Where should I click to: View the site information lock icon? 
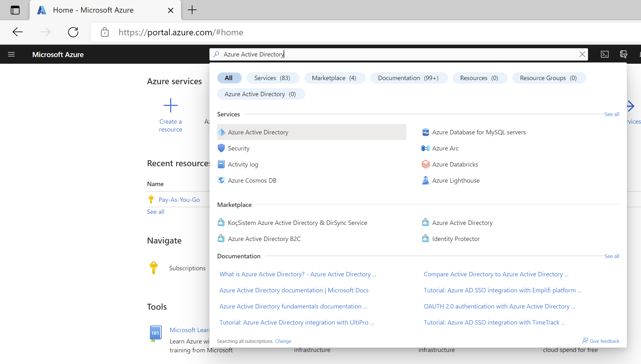pyautogui.click(x=105, y=32)
